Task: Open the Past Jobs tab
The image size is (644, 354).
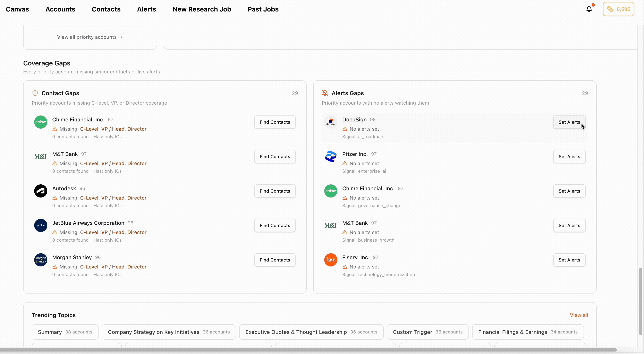Action: click(263, 9)
